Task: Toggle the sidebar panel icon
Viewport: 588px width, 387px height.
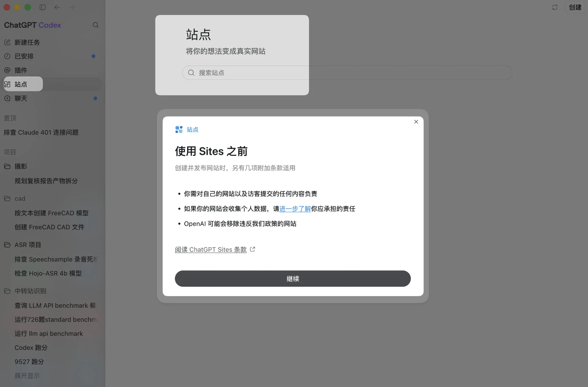Action: (x=43, y=7)
